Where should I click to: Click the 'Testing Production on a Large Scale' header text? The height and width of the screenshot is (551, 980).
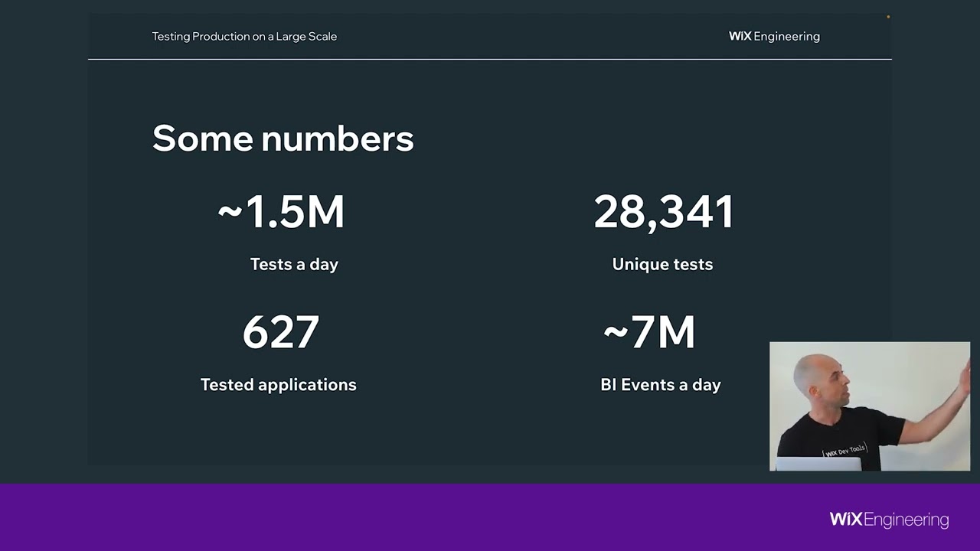[244, 36]
